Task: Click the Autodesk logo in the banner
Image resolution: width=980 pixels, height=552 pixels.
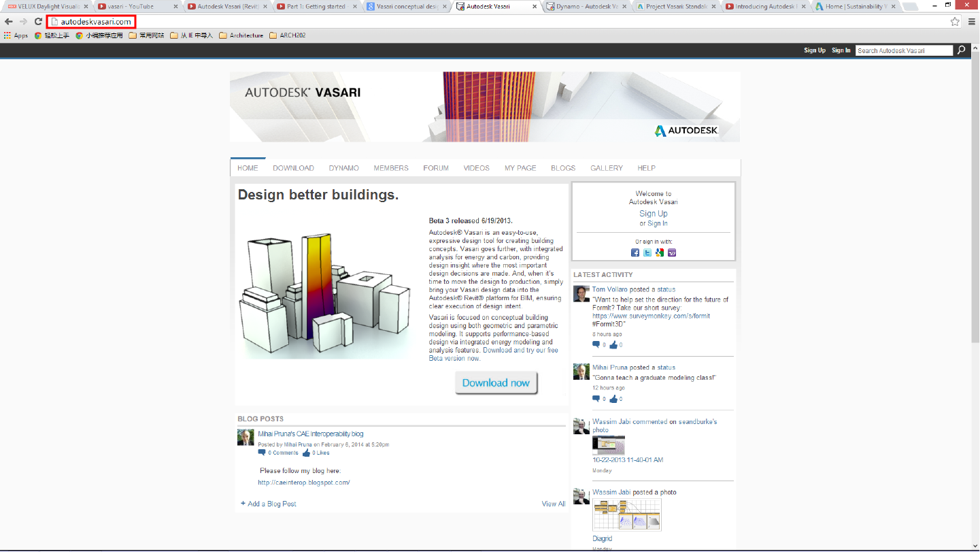Action: (686, 130)
